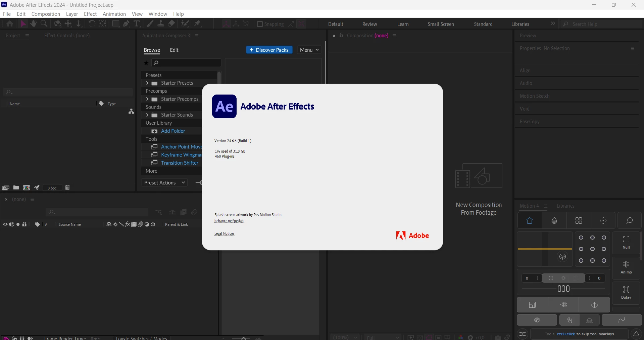Click the Null tool in Motion 4

pos(626,242)
